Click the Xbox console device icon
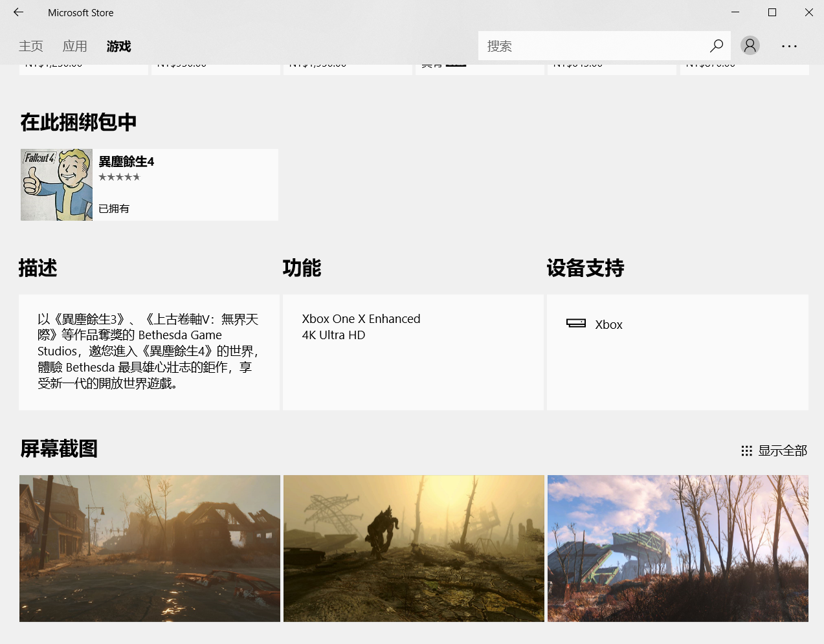 tap(576, 323)
